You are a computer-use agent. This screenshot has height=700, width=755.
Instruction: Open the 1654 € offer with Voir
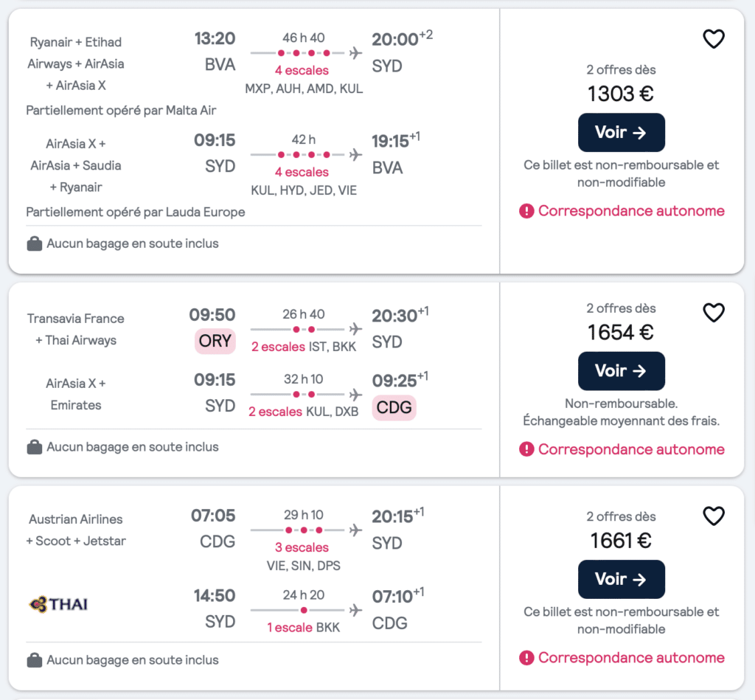click(621, 371)
